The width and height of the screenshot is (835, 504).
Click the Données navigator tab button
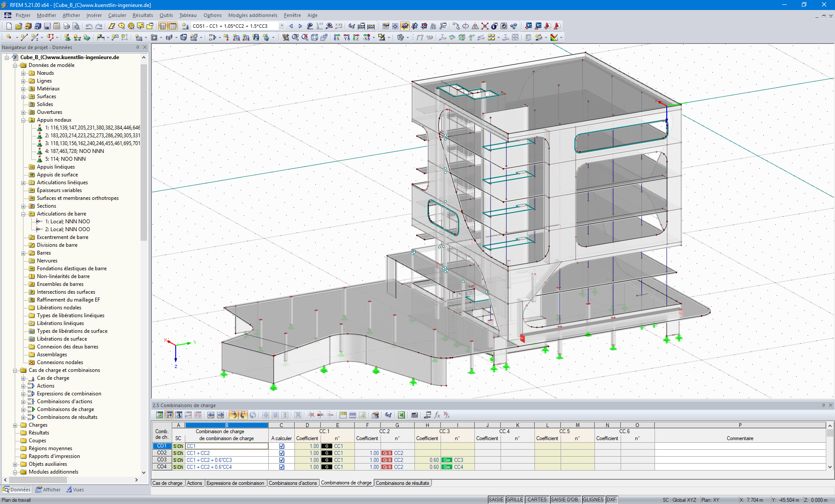point(17,490)
